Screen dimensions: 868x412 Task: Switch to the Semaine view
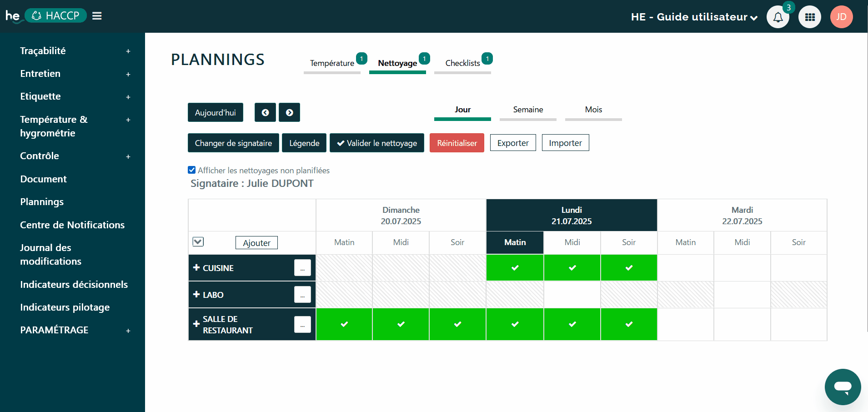pos(528,110)
